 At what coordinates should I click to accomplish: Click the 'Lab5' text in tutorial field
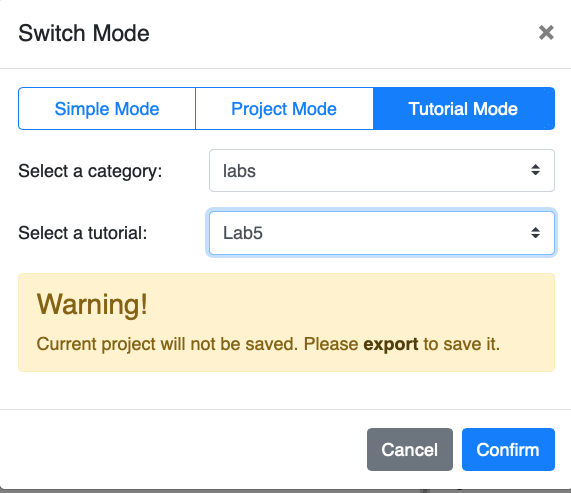point(243,233)
